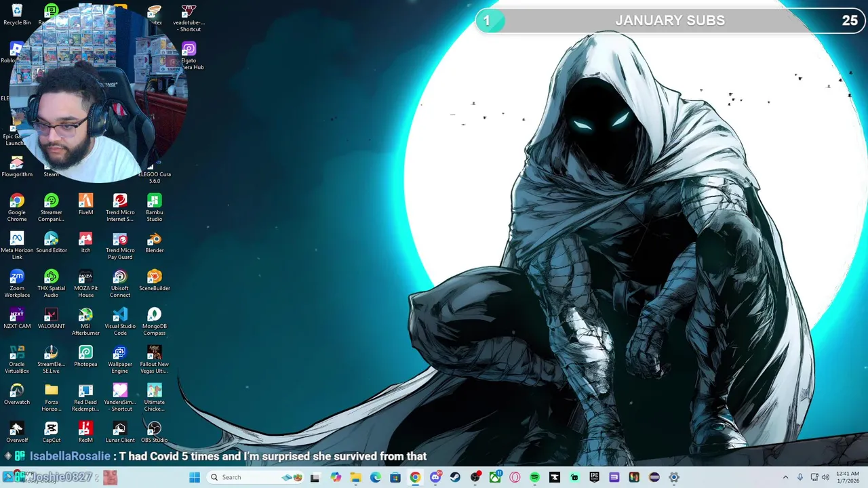Screen dimensions: 868x488
Task: Expand hidden system tray icons chevron
Action: click(x=785, y=477)
